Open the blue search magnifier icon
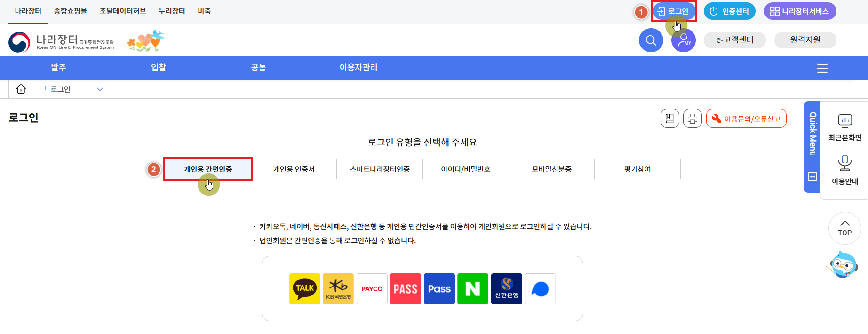 pyautogui.click(x=651, y=40)
